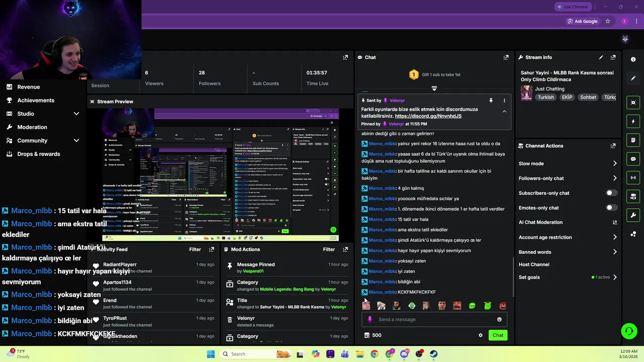Click the purple microphone icon in chat input
Image resolution: width=644 pixels, height=362 pixels.
[x=370, y=319]
